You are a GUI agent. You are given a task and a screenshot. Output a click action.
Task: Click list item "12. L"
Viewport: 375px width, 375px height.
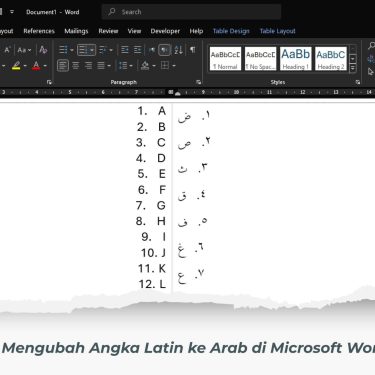[152, 284]
